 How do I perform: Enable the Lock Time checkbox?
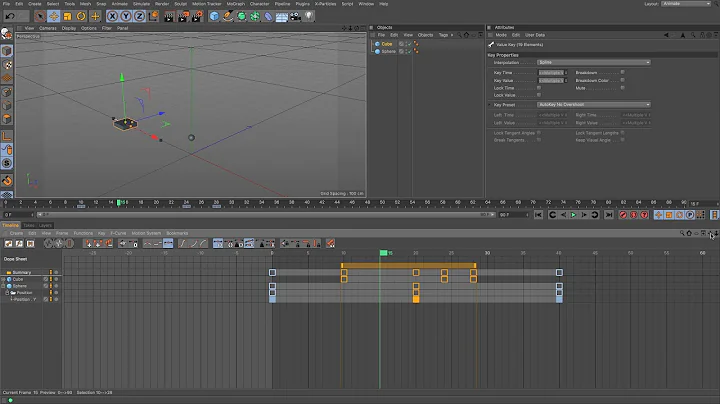coord(539,88)
